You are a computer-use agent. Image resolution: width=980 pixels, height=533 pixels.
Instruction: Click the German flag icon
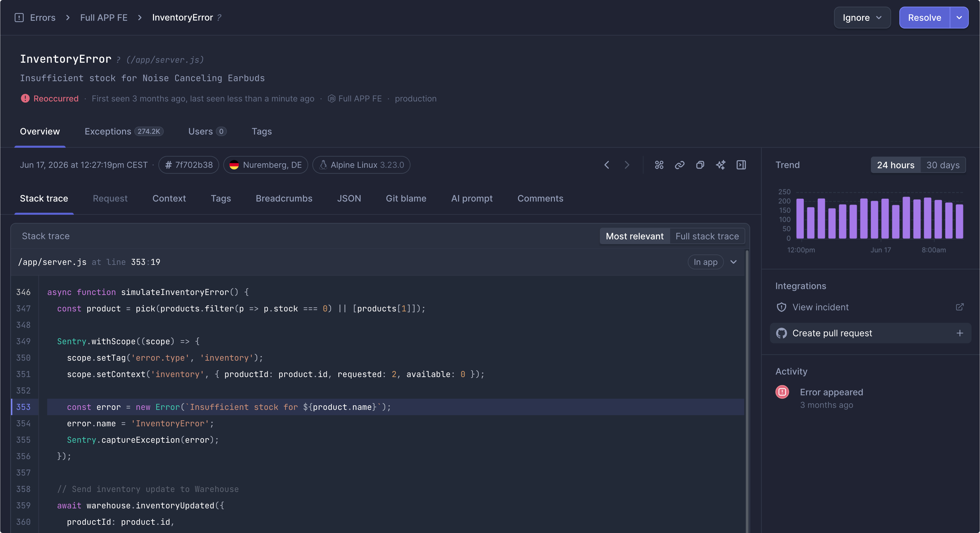(234, 165)
